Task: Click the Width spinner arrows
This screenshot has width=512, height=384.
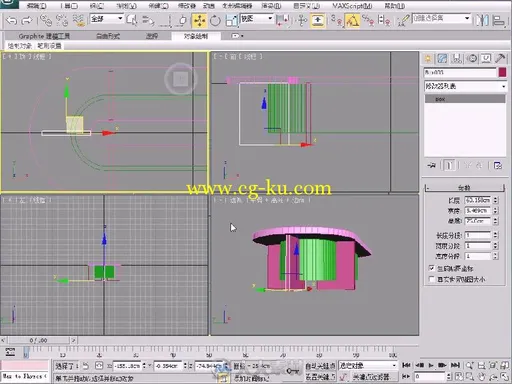Action: (x=496, y=211)
